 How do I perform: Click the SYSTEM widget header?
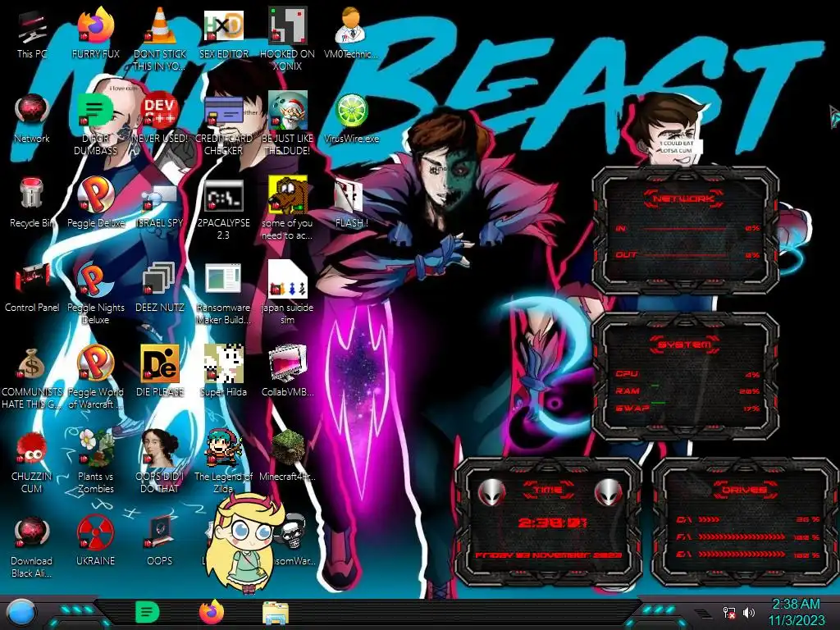point(685,345)
